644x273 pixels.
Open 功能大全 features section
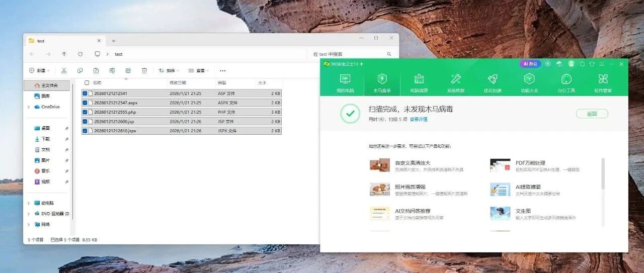point(529,83)
